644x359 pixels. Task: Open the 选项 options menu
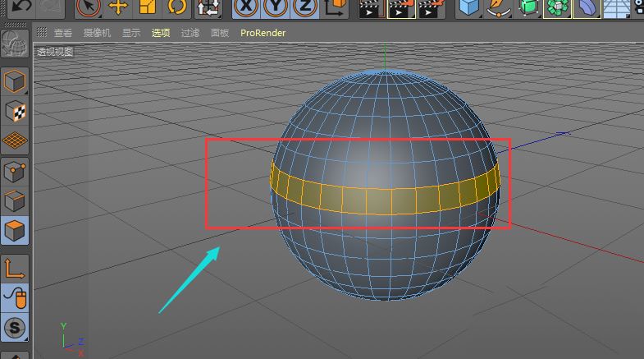tap(161, 33)
